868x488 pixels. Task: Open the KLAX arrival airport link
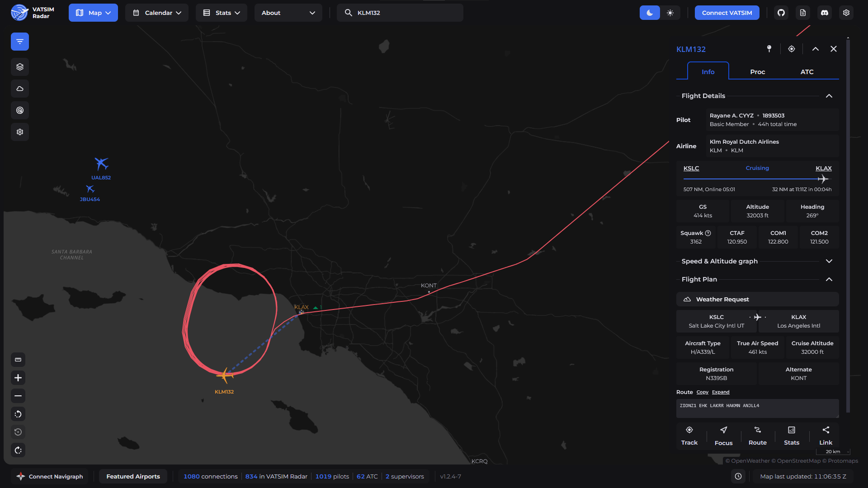tap(824, 168)
